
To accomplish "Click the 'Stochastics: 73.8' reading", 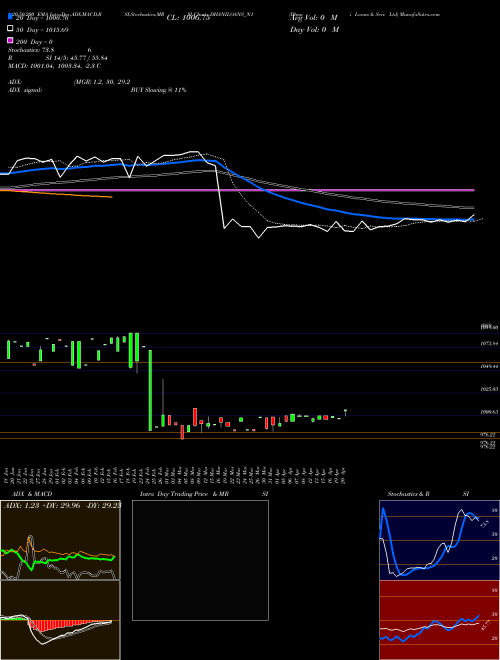I will pyautogui.click(x=31, y=50).
